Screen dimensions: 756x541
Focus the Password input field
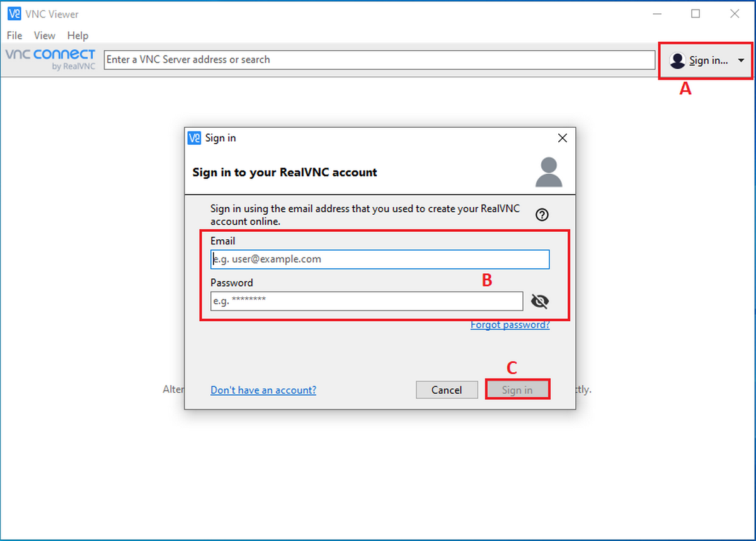tap(367, 301)
